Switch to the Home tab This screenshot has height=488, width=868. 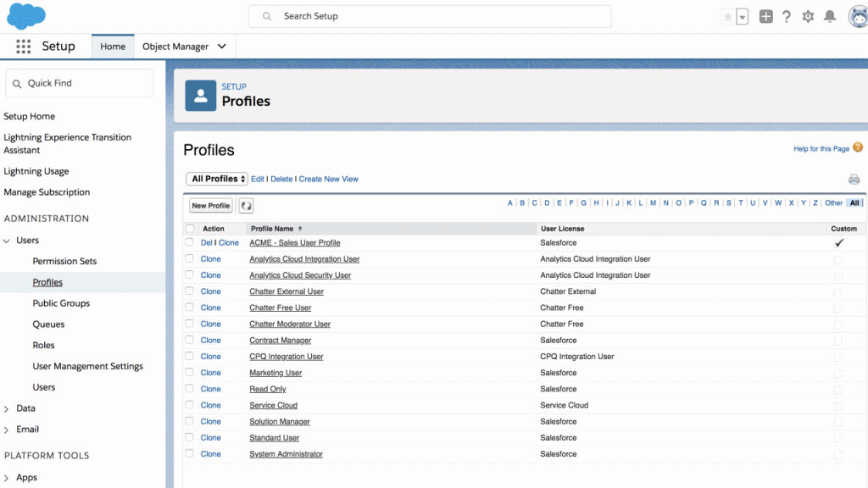pos(113,47)
